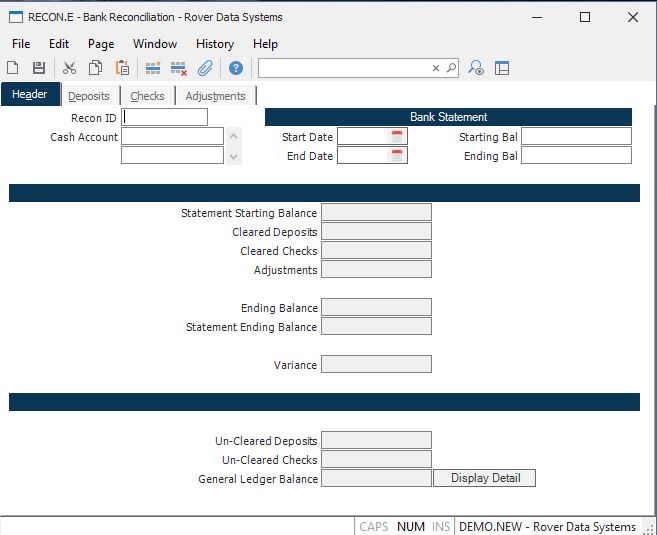Image resolution: width=657 pixels, height=535 pixels.
Task: Open the History menu
Action: pos(214,44)
